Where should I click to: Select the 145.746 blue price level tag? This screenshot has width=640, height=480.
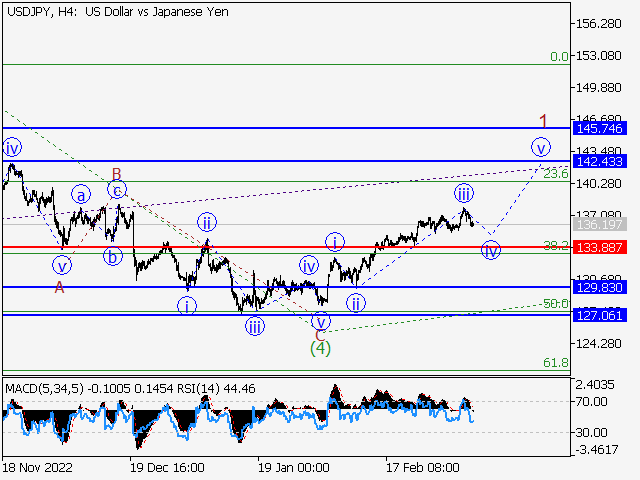click(600, 129)
